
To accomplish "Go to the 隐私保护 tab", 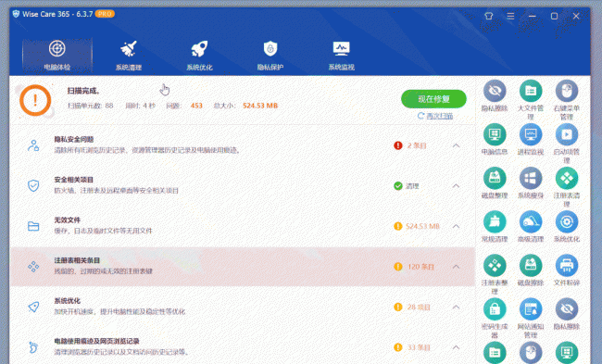I will click(270, 56).
